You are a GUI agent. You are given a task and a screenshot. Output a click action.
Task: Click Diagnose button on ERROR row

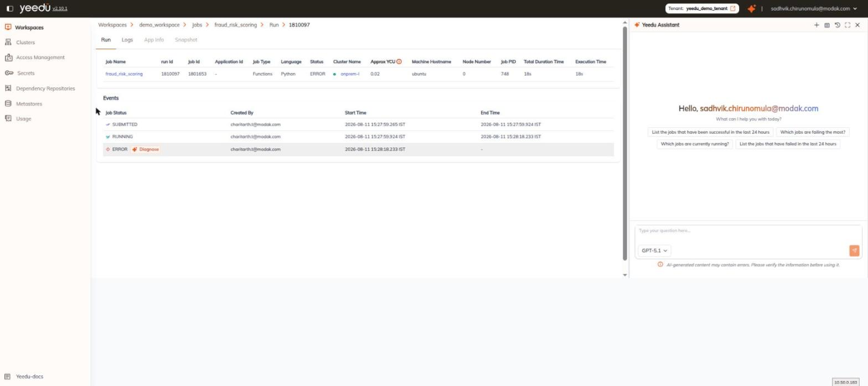click(146, 149)
